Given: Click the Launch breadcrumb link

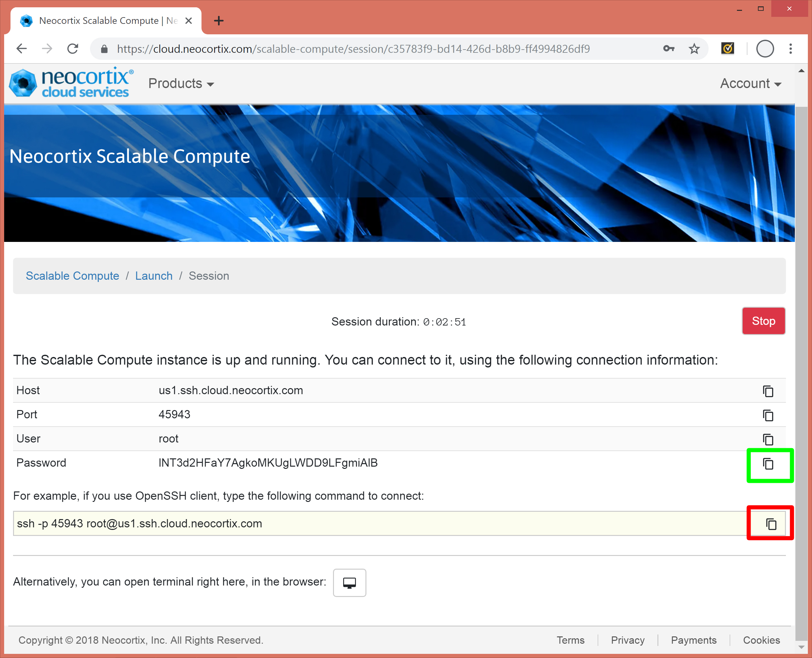Looking at the screenshot, I should click(x=154, y=276).
